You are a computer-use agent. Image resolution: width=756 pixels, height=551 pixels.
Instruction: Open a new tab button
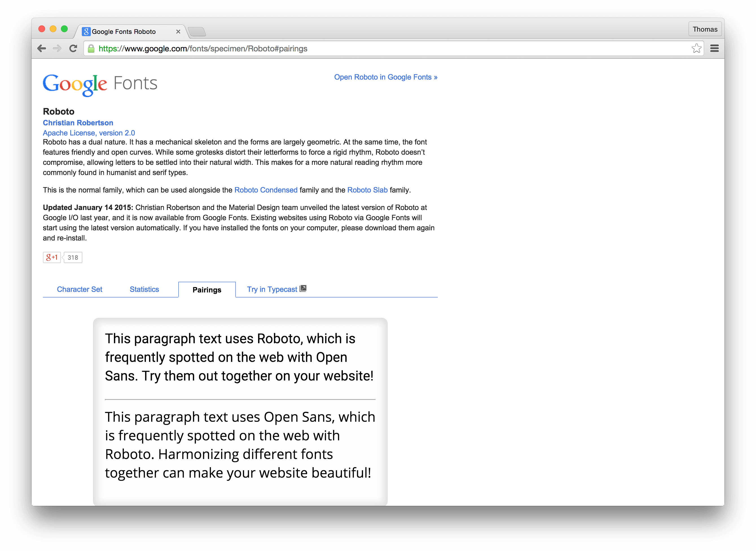[x=197, y=32]
